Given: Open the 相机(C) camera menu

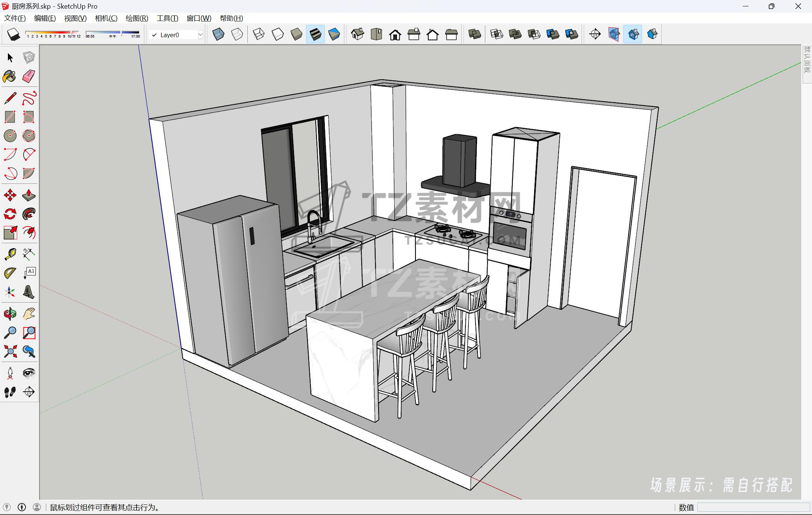Looking at the screenshot, I should (106, 18).
